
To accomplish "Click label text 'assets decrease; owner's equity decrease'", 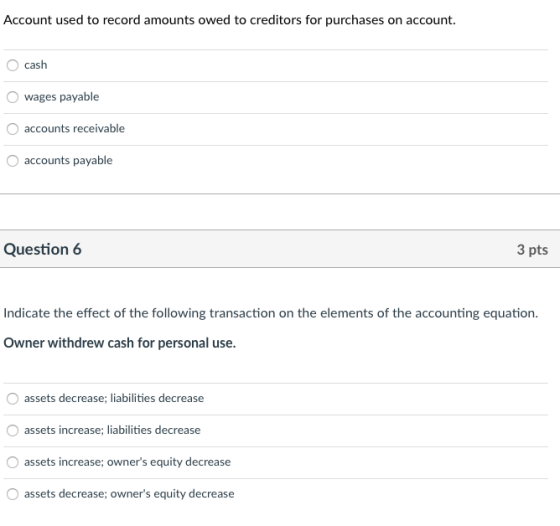I will point(129,494).
